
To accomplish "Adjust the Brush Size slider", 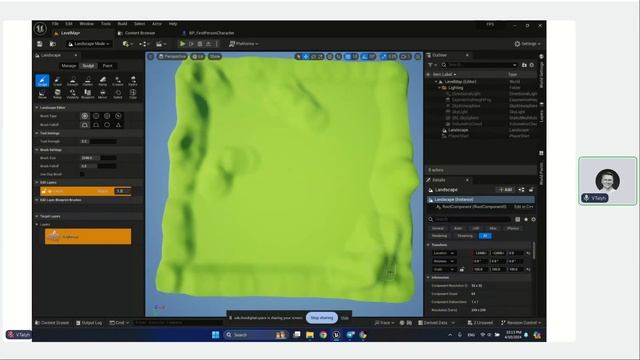I will tap(98, 158).
